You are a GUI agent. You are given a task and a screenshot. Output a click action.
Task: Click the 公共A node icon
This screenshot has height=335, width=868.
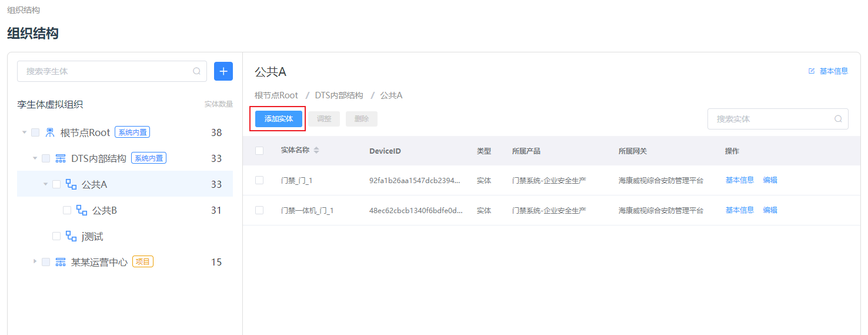pyautogui.click(x=71, y=184)
